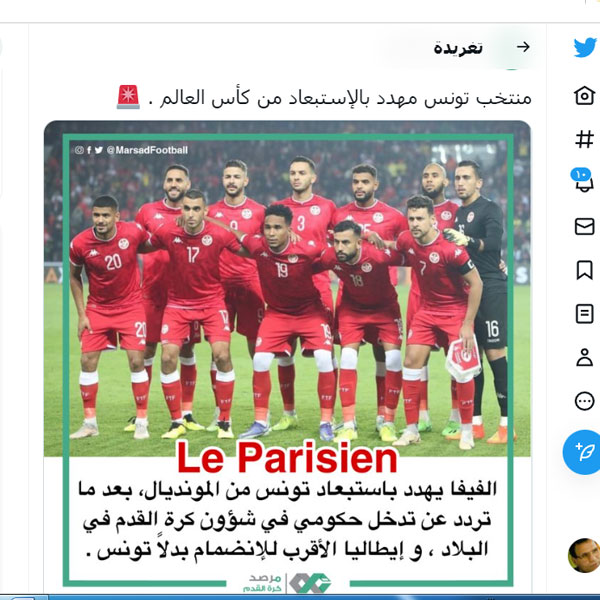Open the Profile person icon

(x=584, y=357)
